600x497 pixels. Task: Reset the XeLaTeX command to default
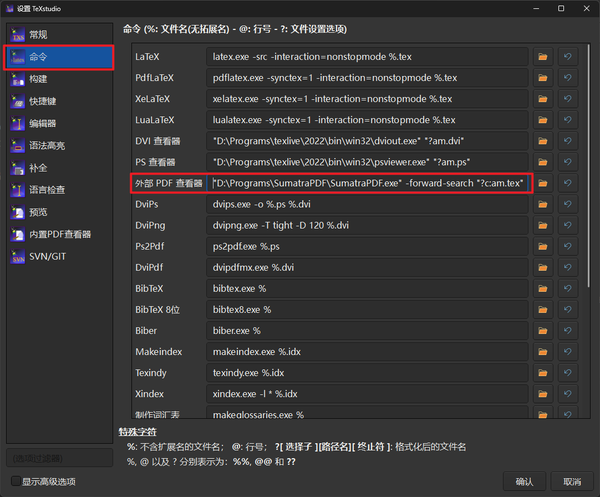tap(567, 99)
